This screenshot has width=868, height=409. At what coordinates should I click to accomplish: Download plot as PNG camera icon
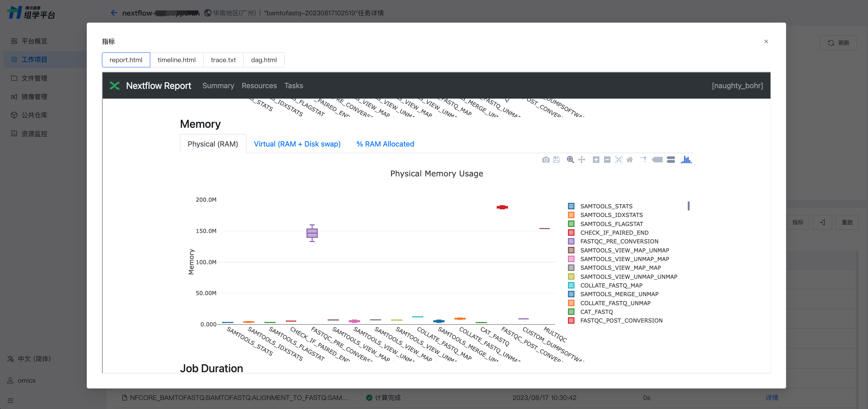click(546, 160)
